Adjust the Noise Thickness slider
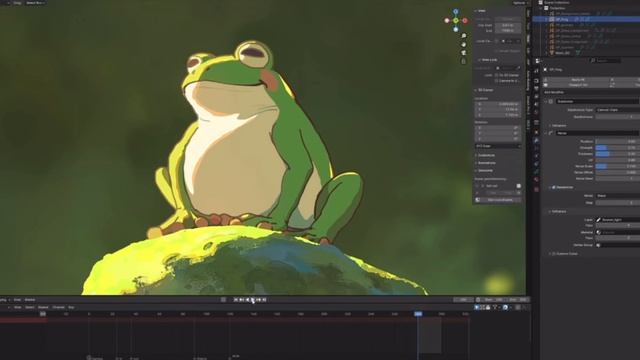 pos(618,154)
